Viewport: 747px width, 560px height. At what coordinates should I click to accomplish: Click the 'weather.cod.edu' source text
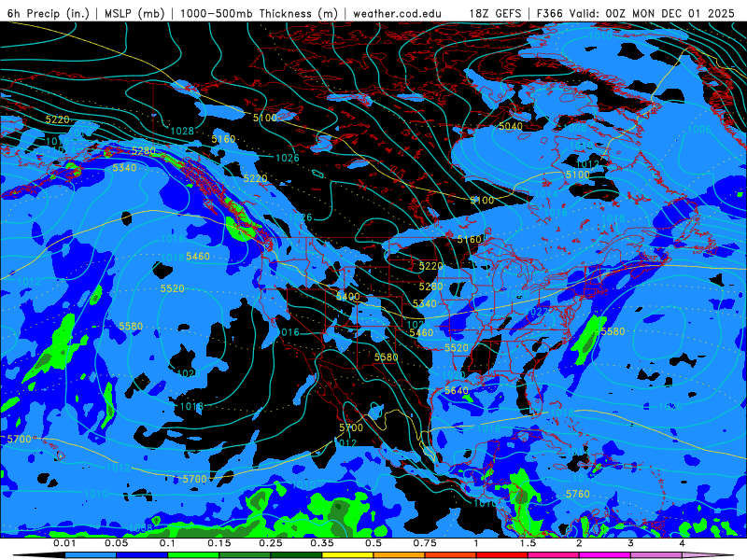(x=397, y=13)
